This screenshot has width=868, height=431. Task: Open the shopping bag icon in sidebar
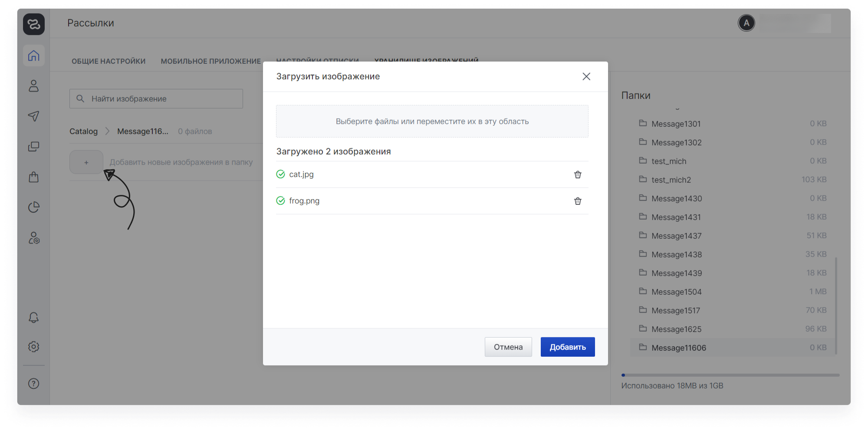[34, 177]
